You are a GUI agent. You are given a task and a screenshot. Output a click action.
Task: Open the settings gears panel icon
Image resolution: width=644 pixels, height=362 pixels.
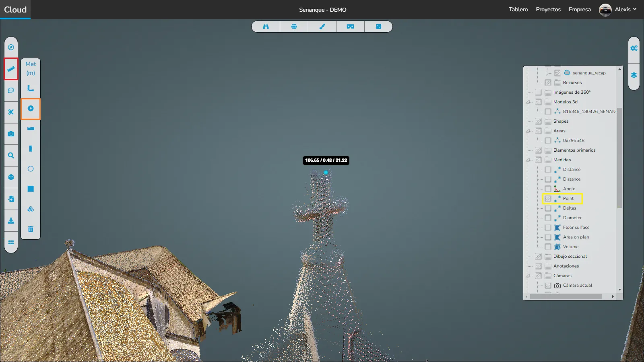634,48
